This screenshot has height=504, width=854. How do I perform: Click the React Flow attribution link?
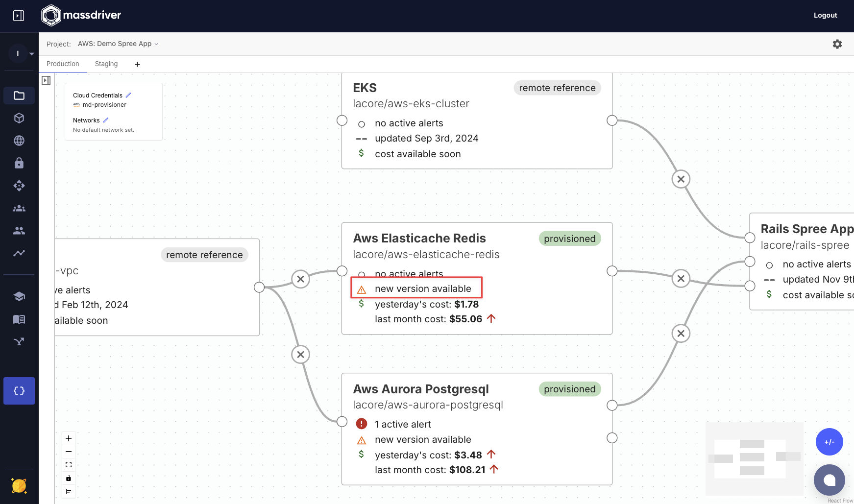pyautogui.click(x=840, y=501)
